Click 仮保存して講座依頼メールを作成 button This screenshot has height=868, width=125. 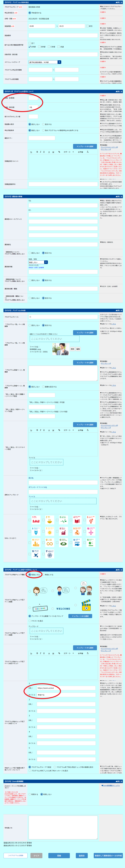click(x=108, y=856)
